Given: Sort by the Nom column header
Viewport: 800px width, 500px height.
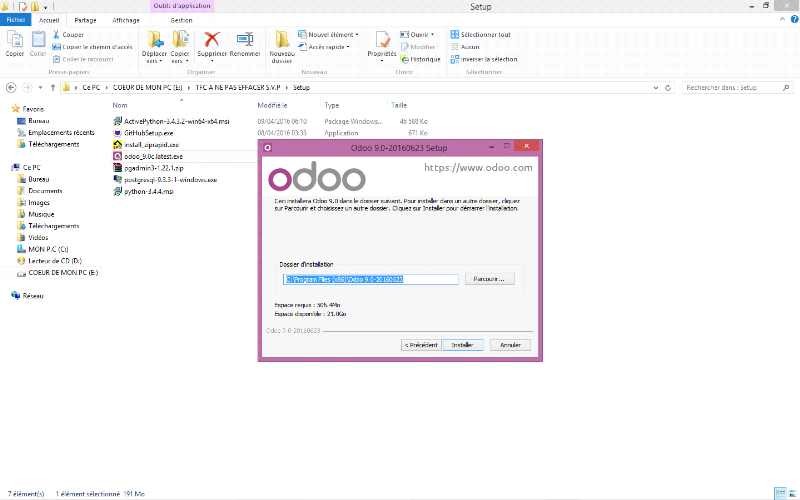Looking at the screenshot, I should click(x=120, y=105).
